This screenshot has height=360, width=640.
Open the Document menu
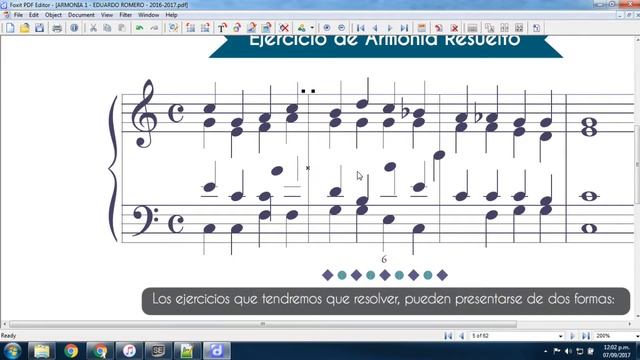(x=81, y=15)
